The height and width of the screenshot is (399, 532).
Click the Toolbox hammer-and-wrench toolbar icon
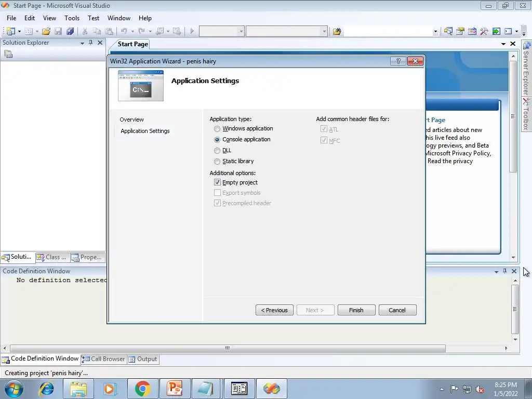[484, 31]
